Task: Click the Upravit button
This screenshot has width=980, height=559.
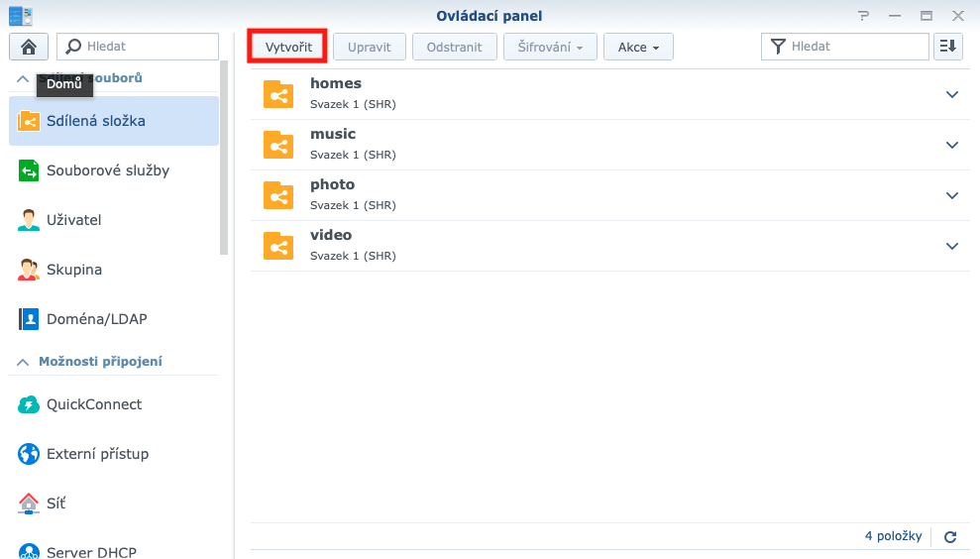Action: pos(370,47)
